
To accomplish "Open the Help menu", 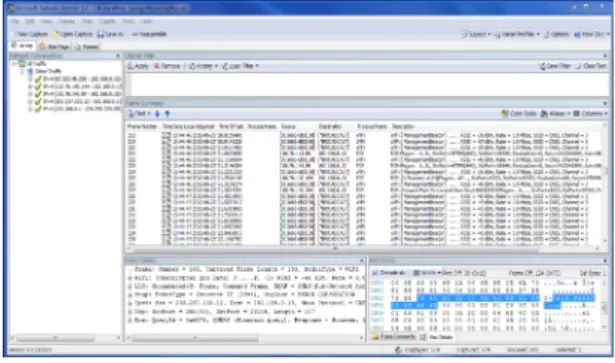I will [x=146, y=22].
